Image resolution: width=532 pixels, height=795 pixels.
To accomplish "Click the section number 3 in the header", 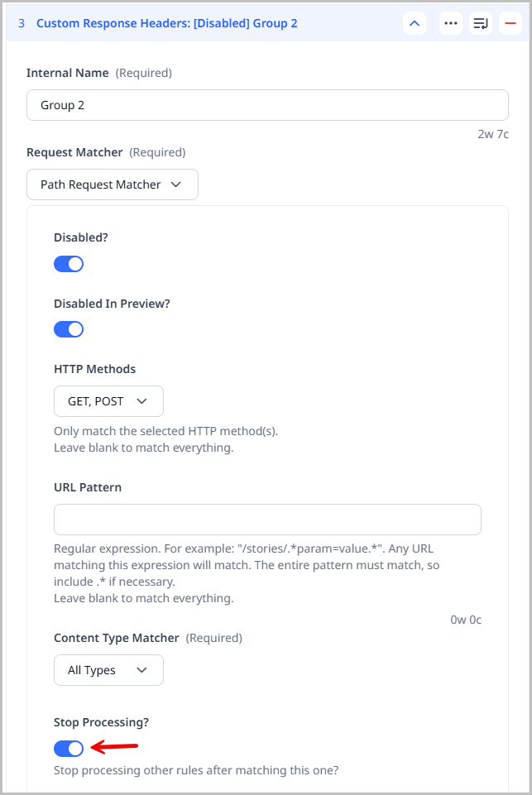I will pos(19,22).
